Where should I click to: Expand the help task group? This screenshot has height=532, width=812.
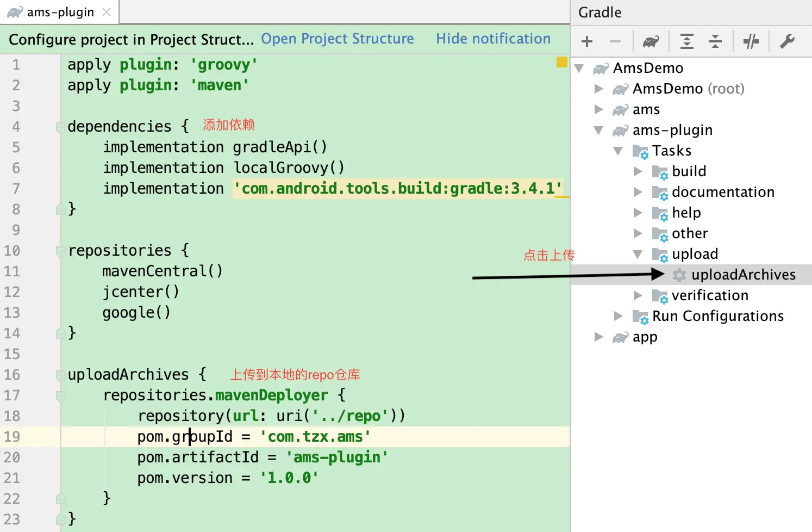[638, 213]
